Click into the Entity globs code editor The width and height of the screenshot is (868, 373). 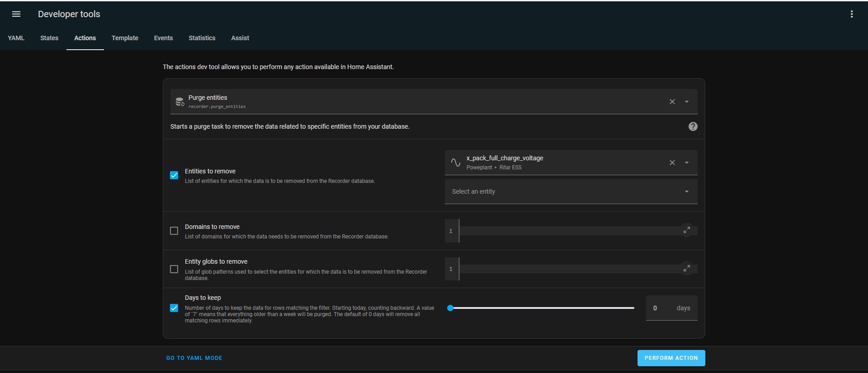tap(571, 269)
